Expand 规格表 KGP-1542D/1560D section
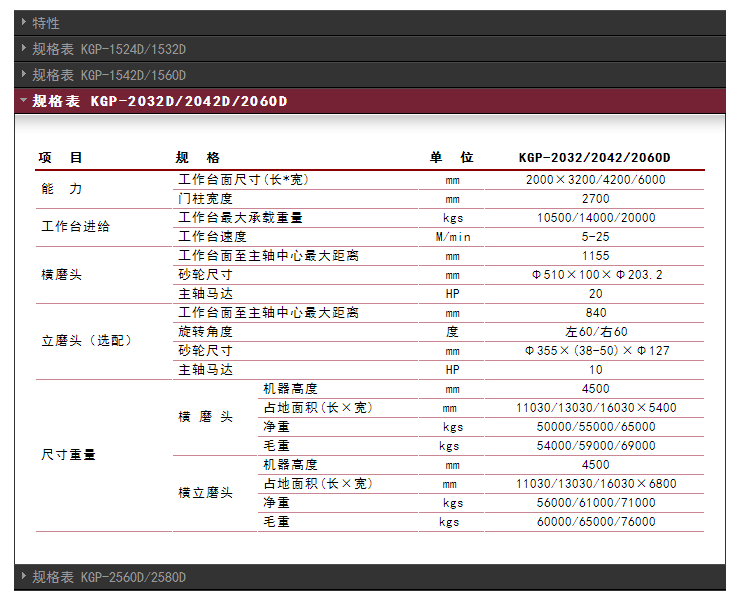Viewport: 744px width, 605px height. (x=370, y=75)
